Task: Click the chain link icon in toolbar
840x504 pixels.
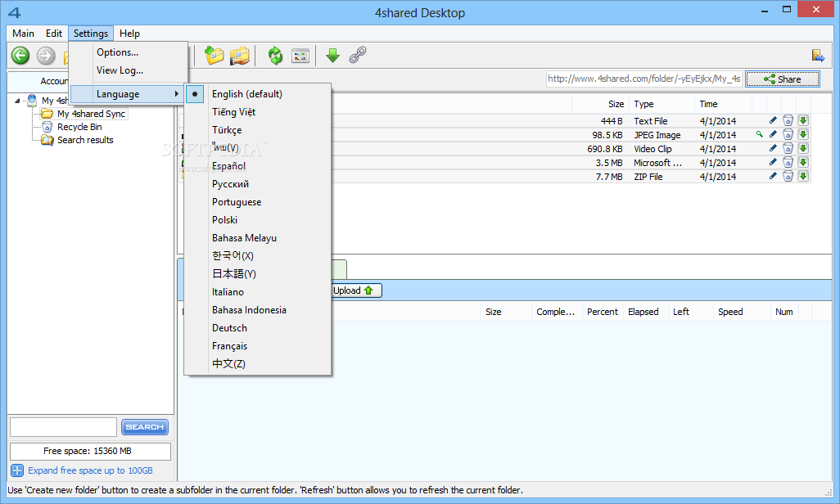Action: tap(358, 55)
